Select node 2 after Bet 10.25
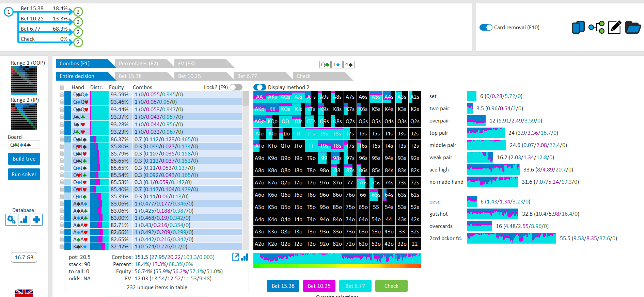The height and width of the screenshot is (297, 644). pos(78,22)
